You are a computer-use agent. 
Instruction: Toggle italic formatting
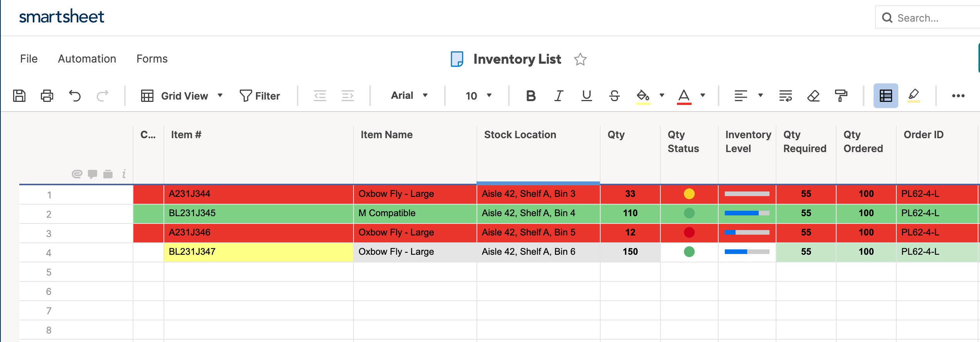pyautogui.click(x=559, y=96)
